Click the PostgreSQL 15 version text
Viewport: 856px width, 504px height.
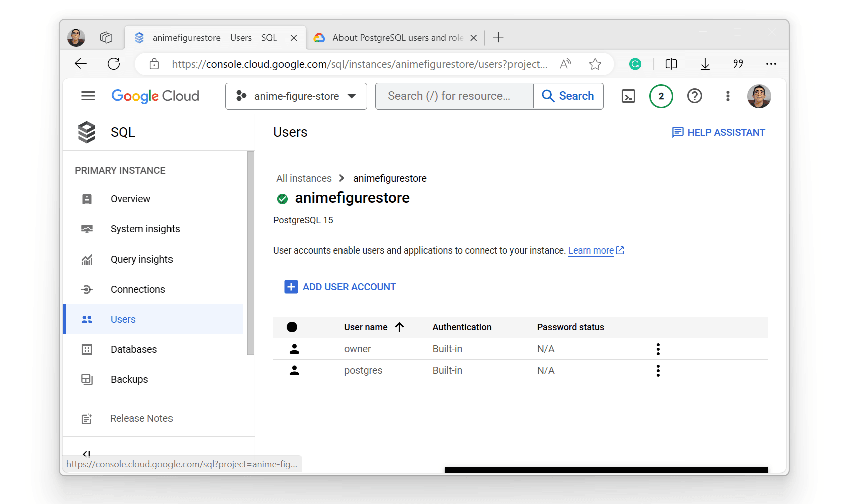coord(303,220)
